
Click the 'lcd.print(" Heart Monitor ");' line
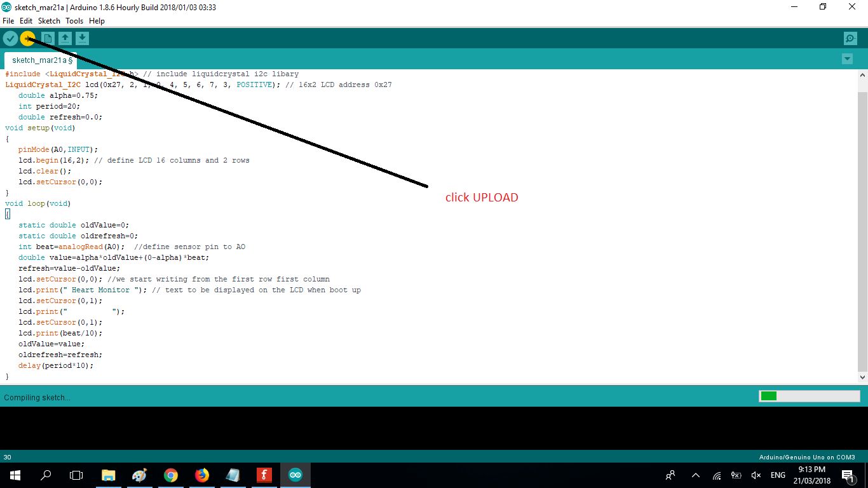point(189,290)
